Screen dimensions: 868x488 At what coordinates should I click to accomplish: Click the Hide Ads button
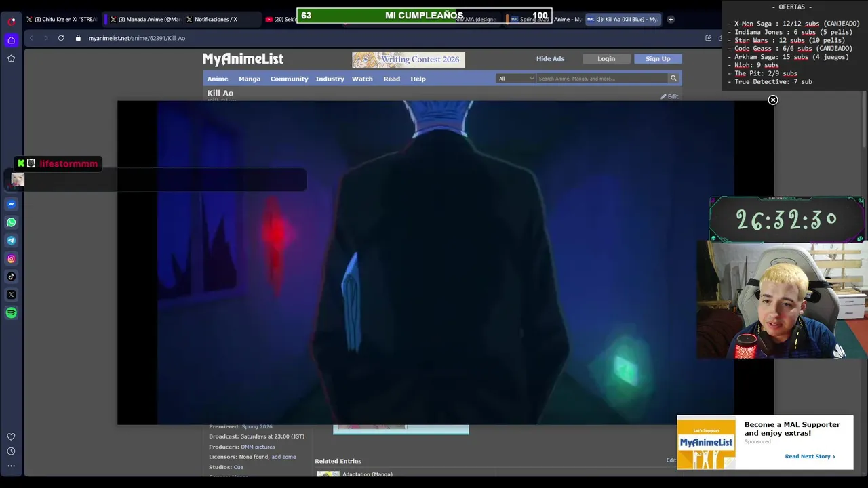click(550, 59)
